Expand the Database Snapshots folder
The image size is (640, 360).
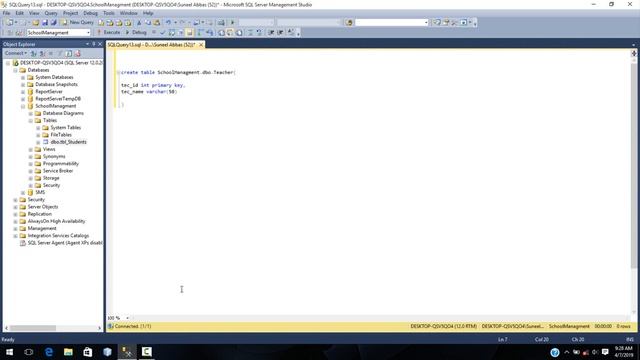pyautogui.click(x=23, y=84)
